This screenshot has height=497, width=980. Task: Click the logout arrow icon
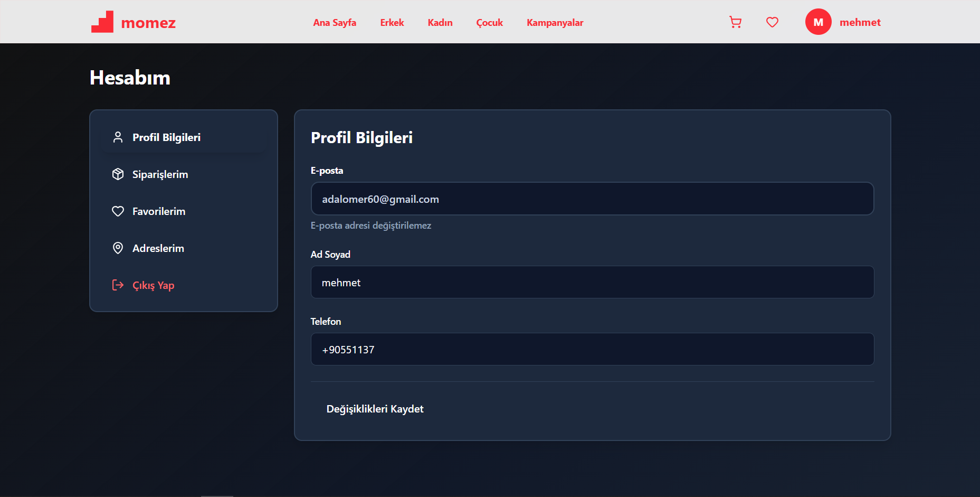118,285
